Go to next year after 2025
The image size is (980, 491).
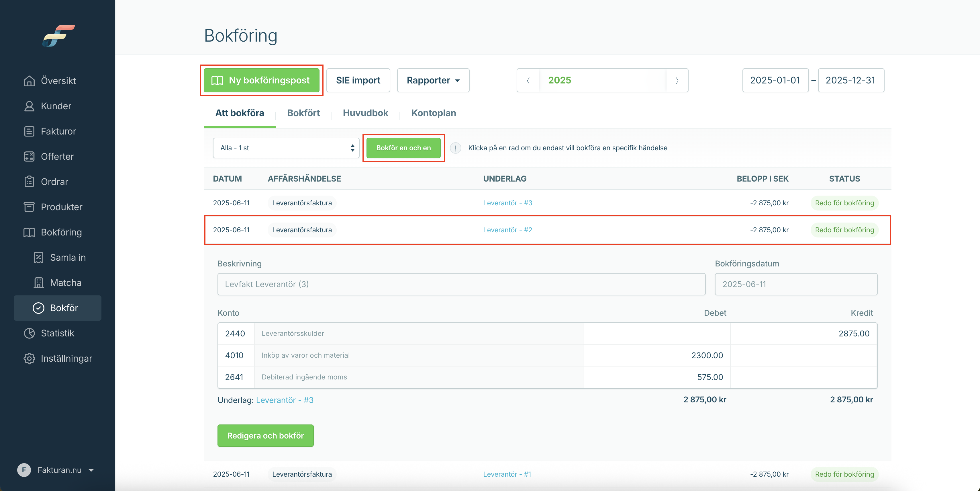pyautogui.click(x=677, y=80)
